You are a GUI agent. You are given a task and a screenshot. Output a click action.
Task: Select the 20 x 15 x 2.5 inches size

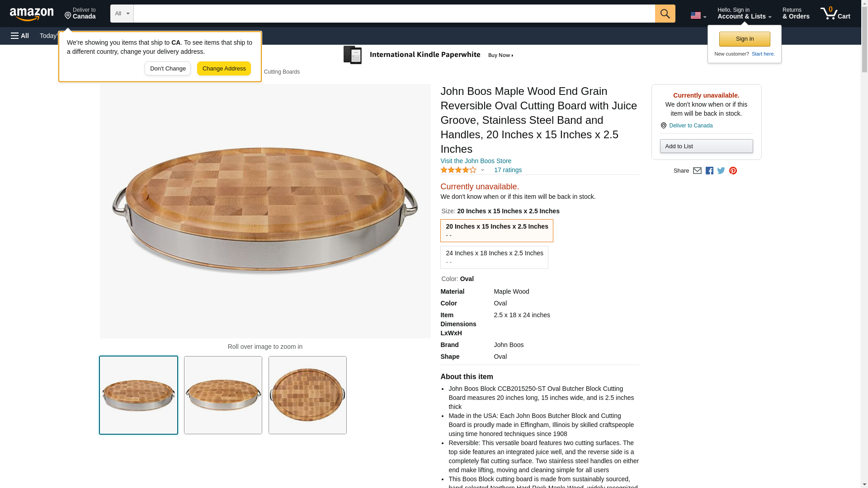tap(496, 230)
